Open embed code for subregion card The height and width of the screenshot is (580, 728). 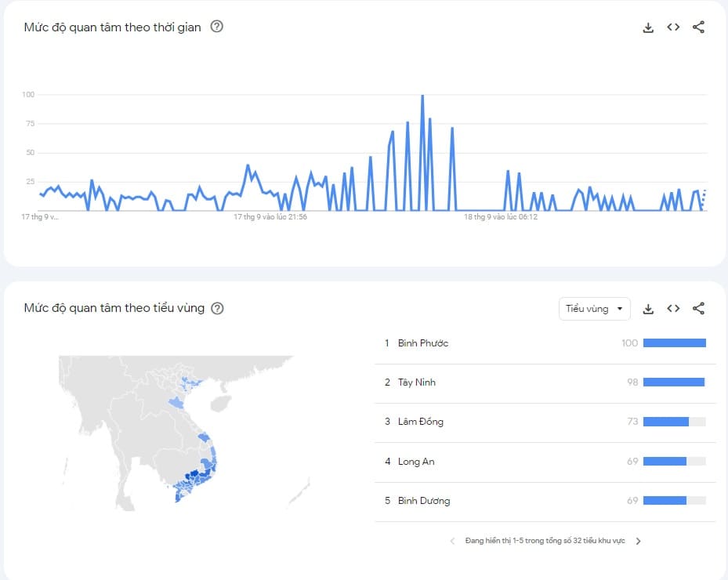pyautogui.click(x=673, y=309)
